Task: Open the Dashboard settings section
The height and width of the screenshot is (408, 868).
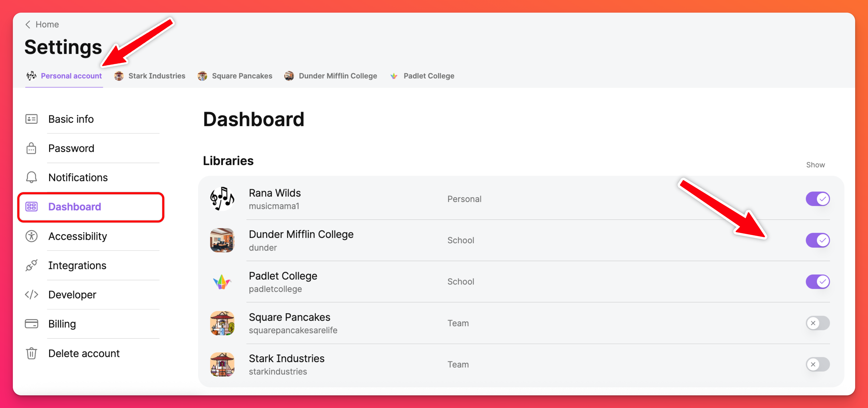Action: [x=74, y=207]
